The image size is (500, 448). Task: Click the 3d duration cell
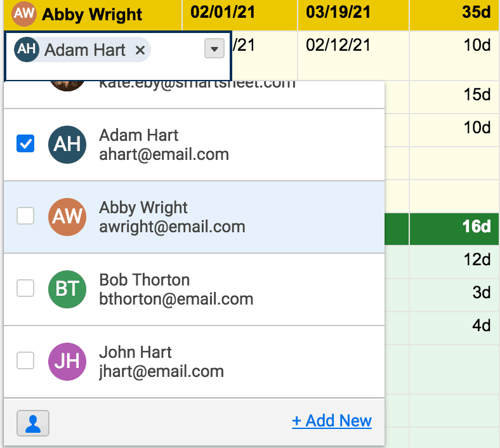454,295
